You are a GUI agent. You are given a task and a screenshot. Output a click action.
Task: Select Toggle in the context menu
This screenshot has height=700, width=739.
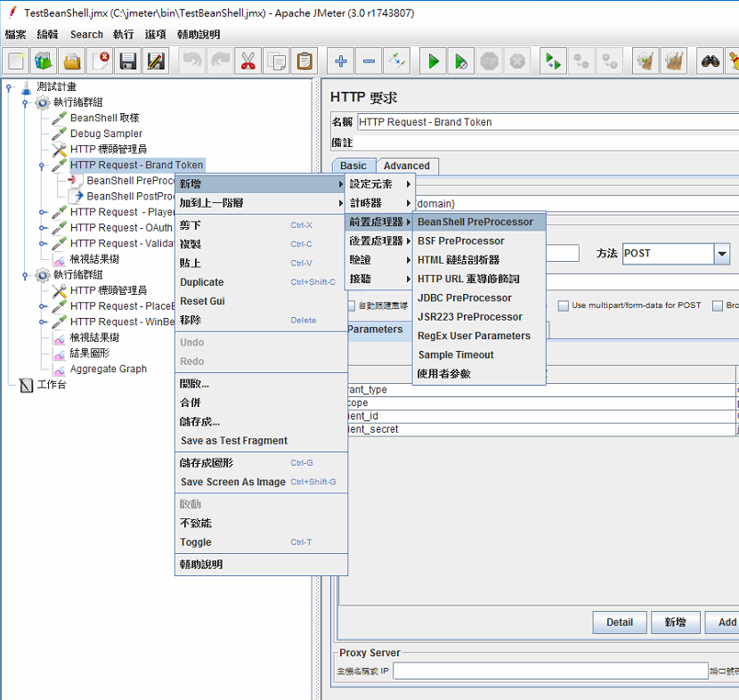(261, 542)
